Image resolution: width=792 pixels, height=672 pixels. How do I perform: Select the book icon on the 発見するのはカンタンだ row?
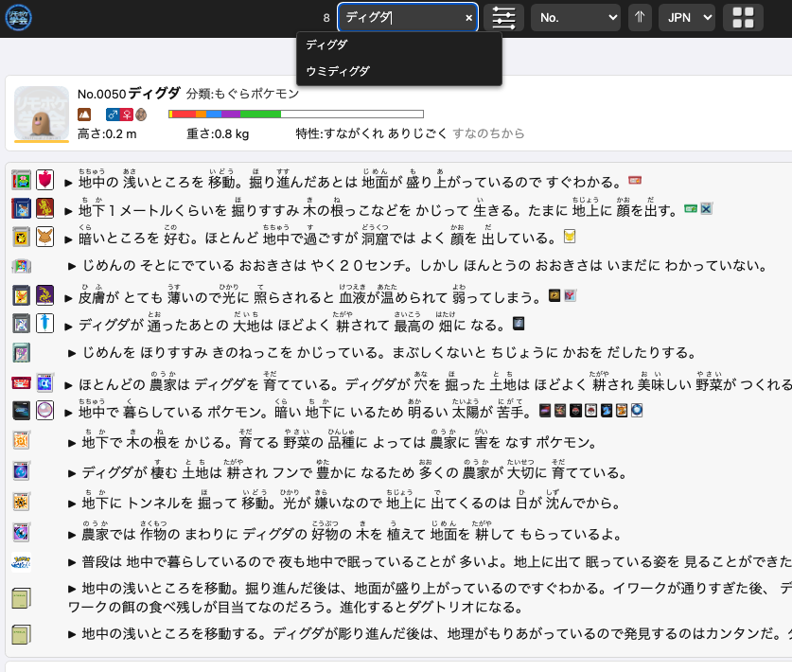point(21,633)
